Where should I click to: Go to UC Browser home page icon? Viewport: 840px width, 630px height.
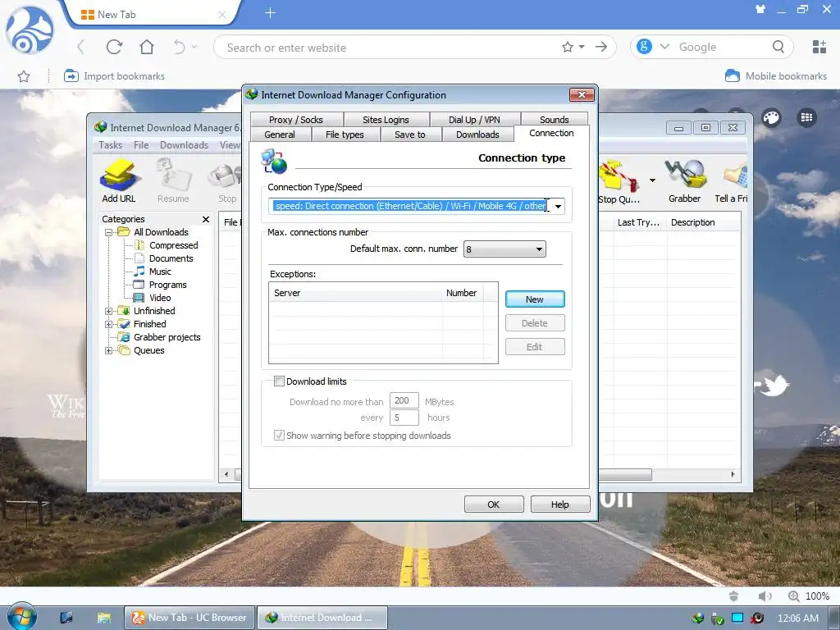coord(147,47)
